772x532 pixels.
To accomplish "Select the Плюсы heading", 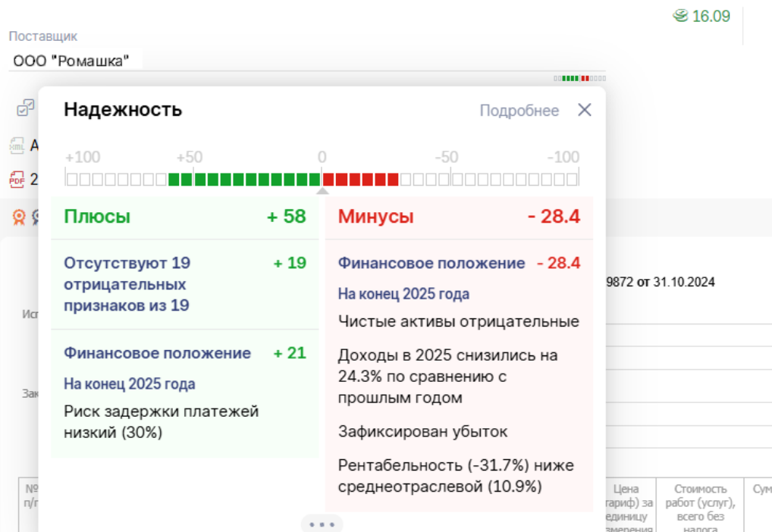I will click(97, 217).
